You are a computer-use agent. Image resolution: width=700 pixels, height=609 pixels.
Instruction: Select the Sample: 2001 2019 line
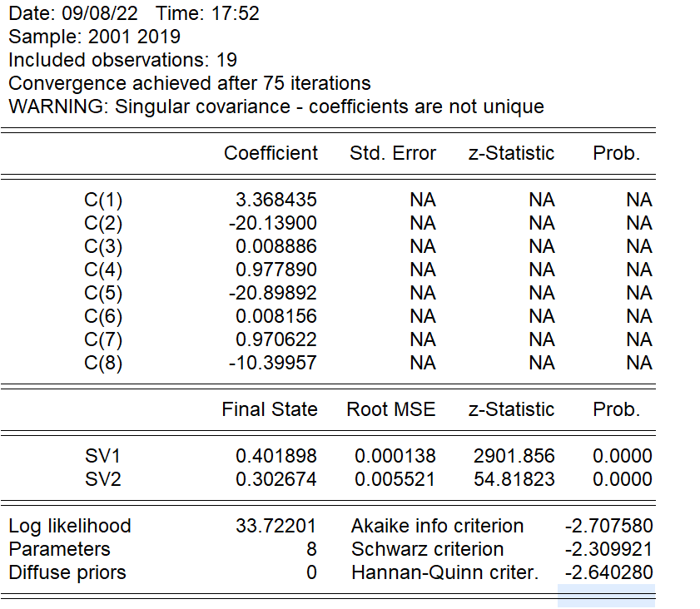[x=94, y=37]
